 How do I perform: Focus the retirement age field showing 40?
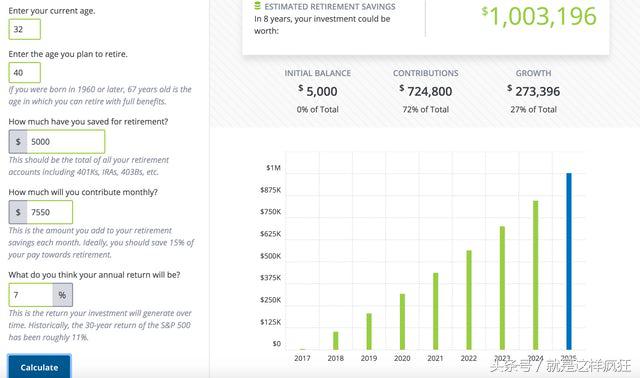coord(24,73)
